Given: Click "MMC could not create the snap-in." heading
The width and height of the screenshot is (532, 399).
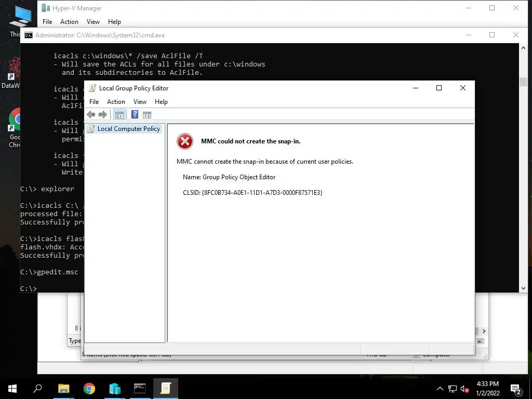Looking at the screenshot, I should tap(251, 141).
